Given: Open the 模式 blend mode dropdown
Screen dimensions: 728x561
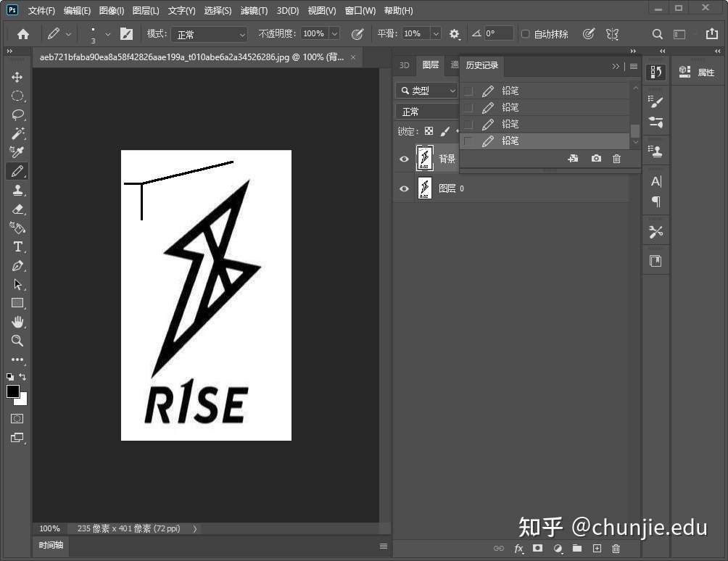Looking at the screenshot, I should tap(209, 34).
